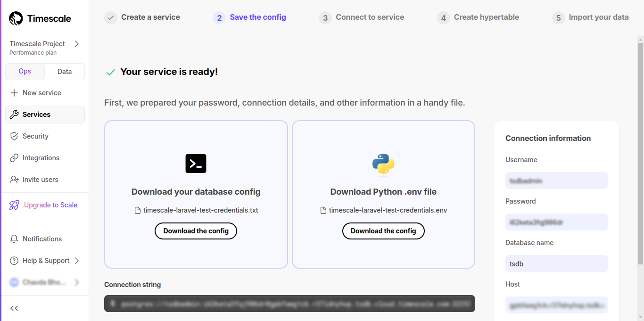644x321 pixels.
Task: Click the Help & Support question icon
Action: [x=14, y=261]
